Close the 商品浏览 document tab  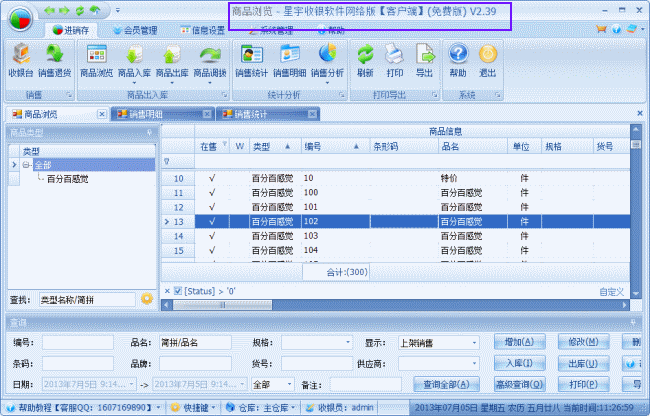pyautogui.click(x=102, y=114)
